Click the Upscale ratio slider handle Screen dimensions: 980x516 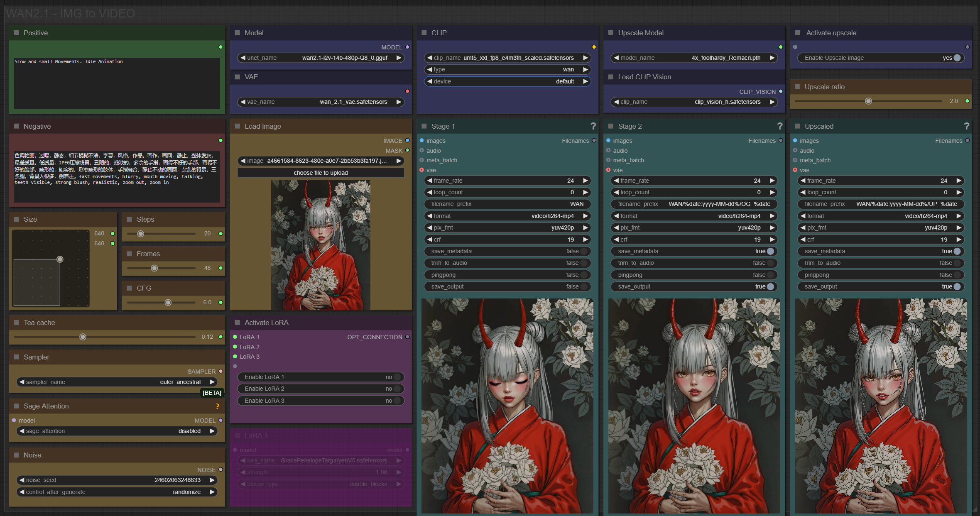point(868,101)
